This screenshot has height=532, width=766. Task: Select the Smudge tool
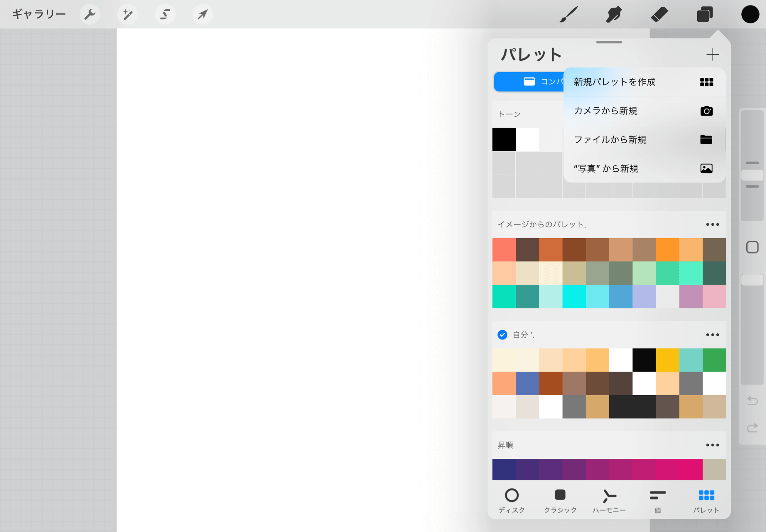(614, 15)
